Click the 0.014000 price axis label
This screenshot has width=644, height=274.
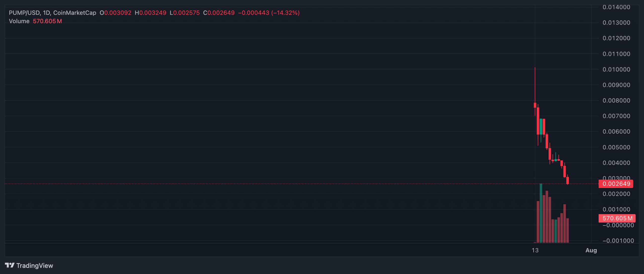coord(616,7)
